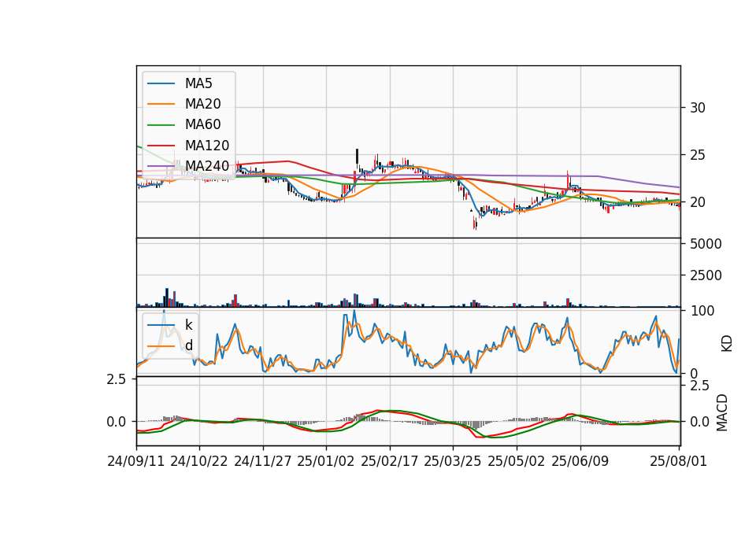
Task: Click the MA20 legend label
Action: click(x=202, y=104)
